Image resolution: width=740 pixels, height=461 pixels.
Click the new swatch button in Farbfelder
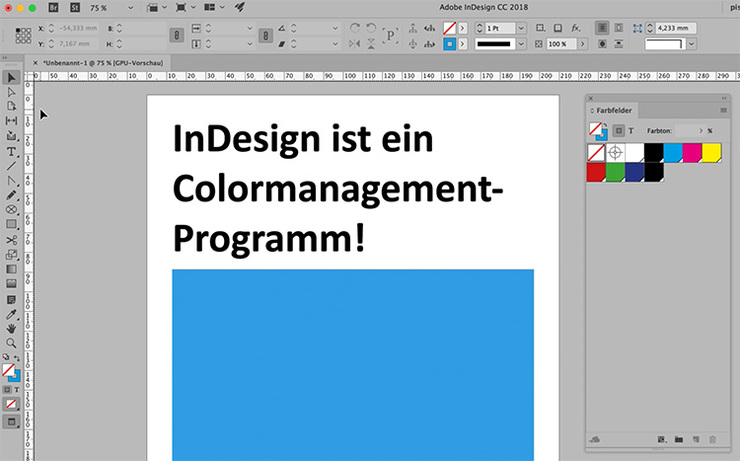point(696,439)
